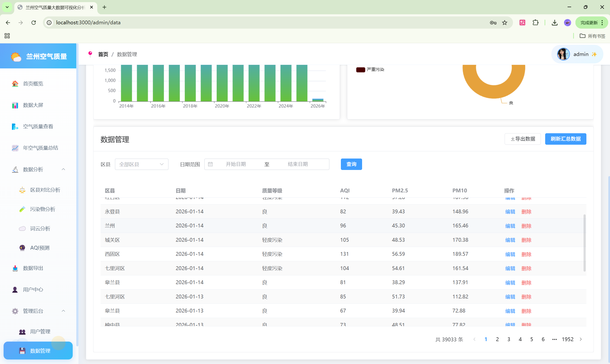Click the 区县对比分析 scales icon
This screenshot has width=610, height=364.
click(x=22, y=190)
